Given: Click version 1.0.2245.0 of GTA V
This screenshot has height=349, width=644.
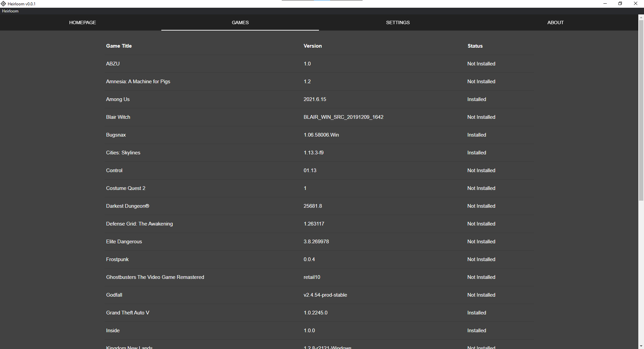Looking at the screenshot, I should pos(316,313).
